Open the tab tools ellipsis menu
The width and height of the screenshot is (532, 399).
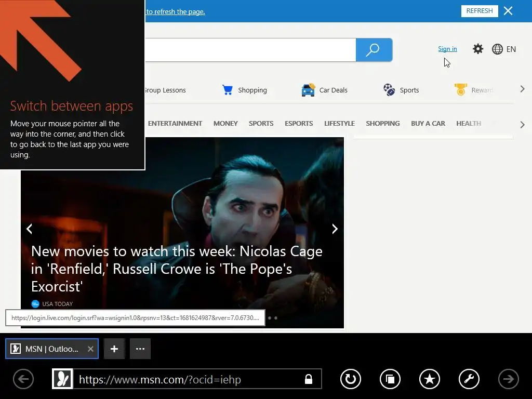click(140, 349)
